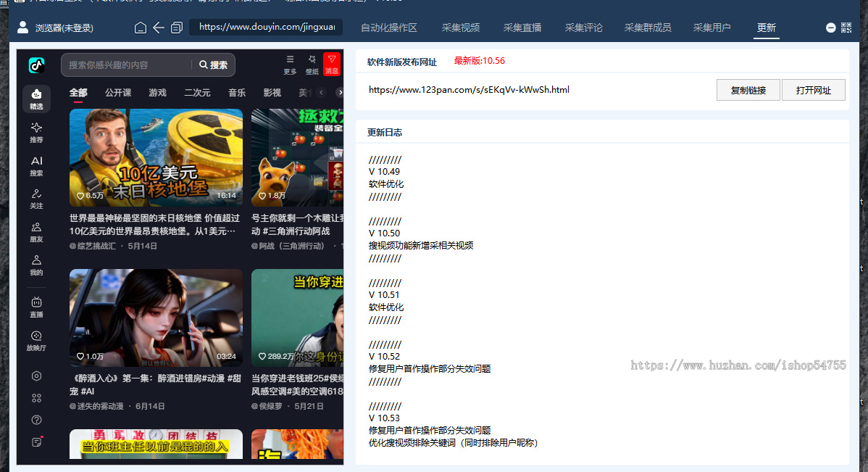The width and height of the screenshot is (868, 472).
Task: Open the @迷失的雾动漫 author link
Action: [96, 406]
